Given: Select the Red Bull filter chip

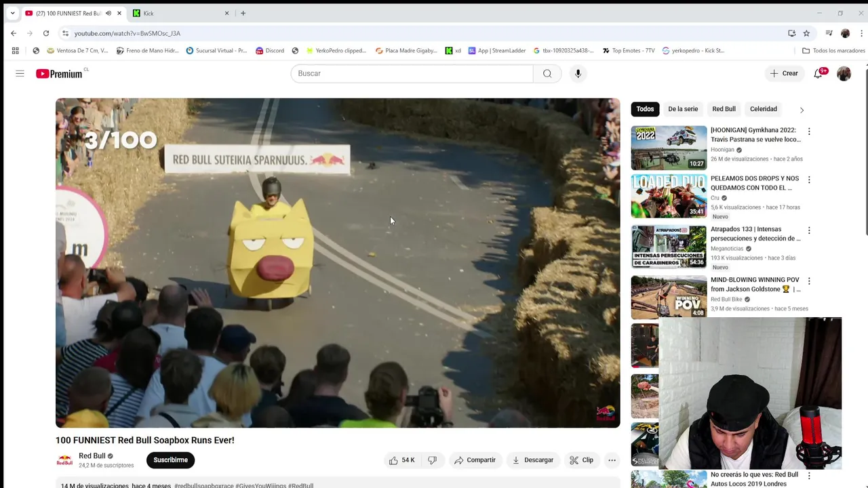Looking at the screenshot, I should tap(724, 109).
